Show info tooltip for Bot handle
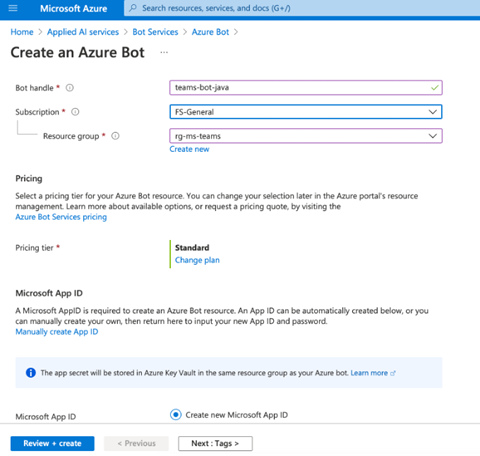Screen dimensions: 480x456 (x=69, y=88)
